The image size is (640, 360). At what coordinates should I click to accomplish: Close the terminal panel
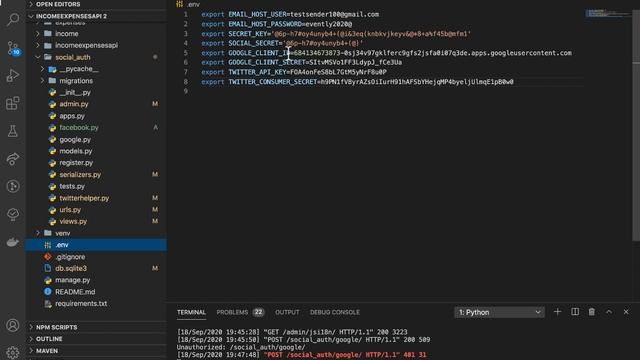tap(626, 312)
